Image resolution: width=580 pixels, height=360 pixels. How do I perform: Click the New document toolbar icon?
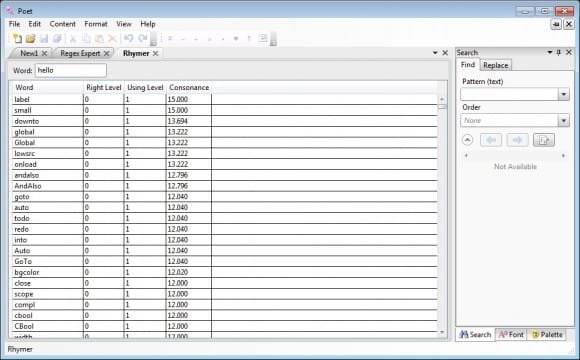tap(17, 38)
